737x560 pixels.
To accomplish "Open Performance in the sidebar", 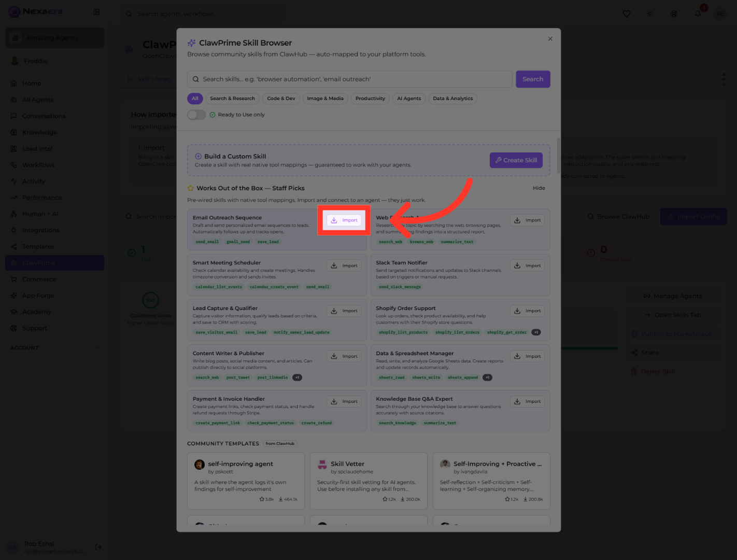I will (54, 198).
